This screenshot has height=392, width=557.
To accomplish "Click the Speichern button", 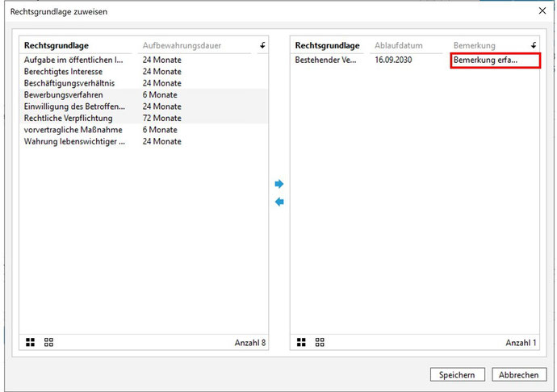I will [x=457, y=374].
